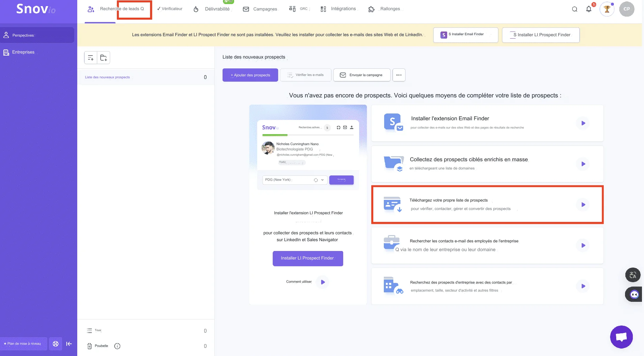
Task: Select Perspectives in the sidebar
Action: click(37, 35)
